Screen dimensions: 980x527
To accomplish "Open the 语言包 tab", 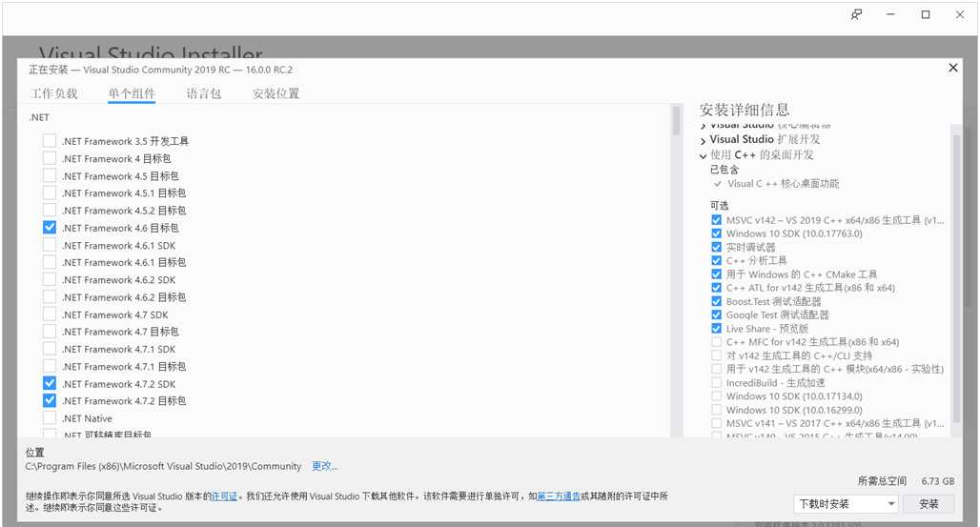I will [204, 93].
